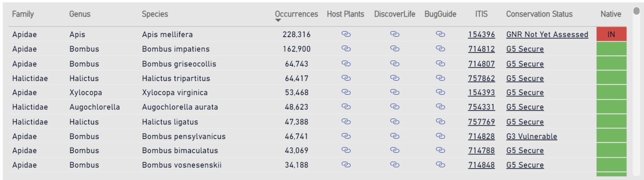644x180 pixels.
Task: Sort by Conservation Status column header
Action: pos(539,14)
